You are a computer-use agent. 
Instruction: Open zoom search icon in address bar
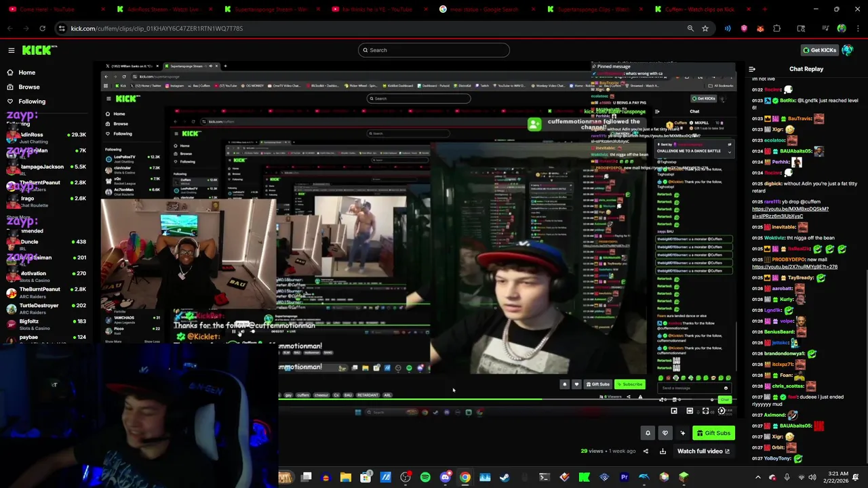690,28
